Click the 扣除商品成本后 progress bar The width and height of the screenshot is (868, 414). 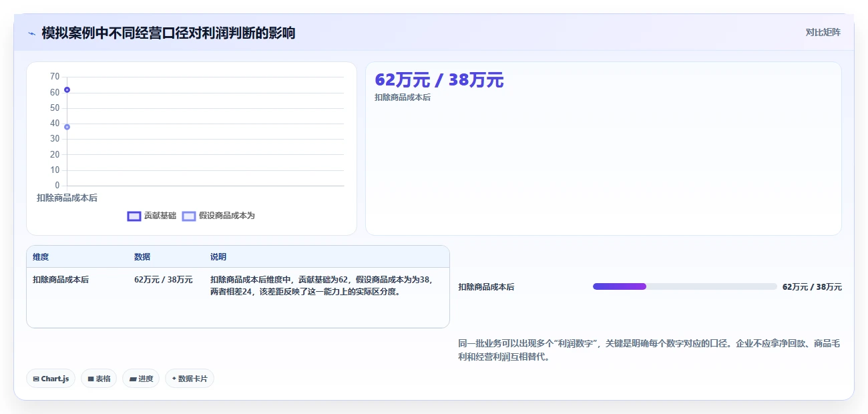coord(684,286)
